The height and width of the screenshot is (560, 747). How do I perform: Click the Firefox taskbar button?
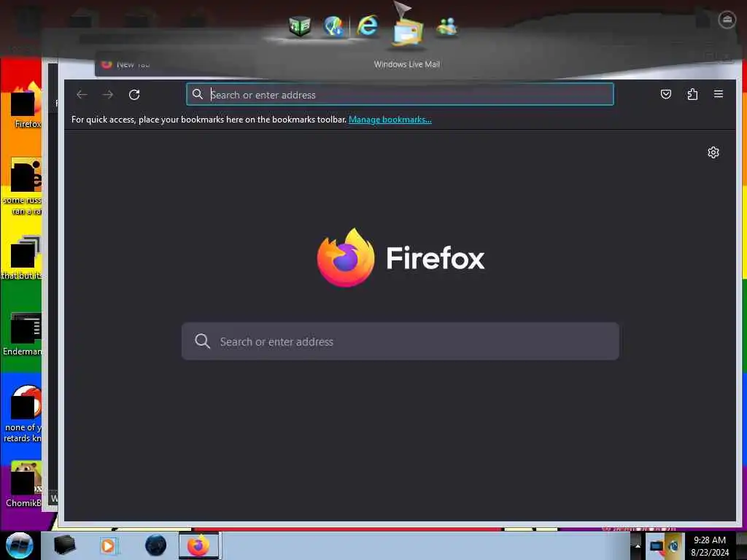coord(199,545)
